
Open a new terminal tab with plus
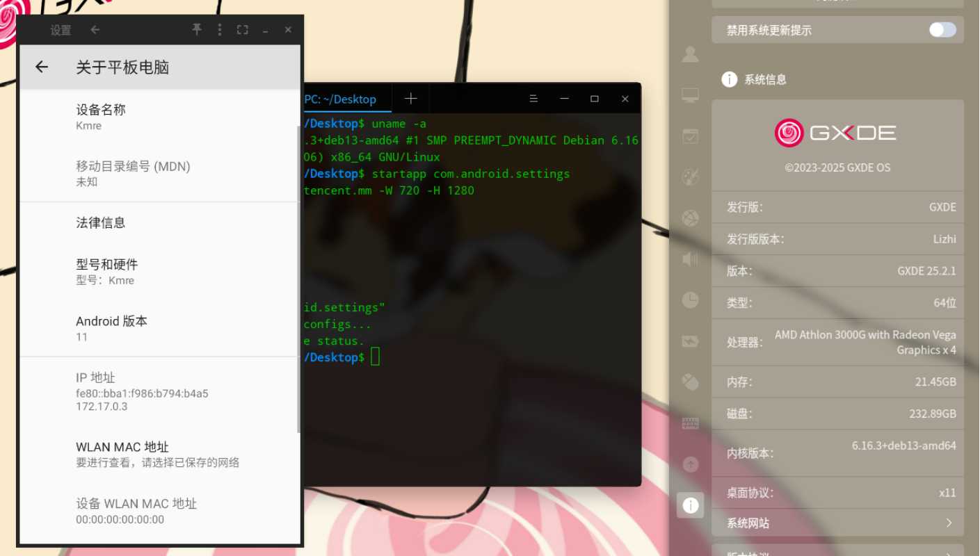[410, 98]
